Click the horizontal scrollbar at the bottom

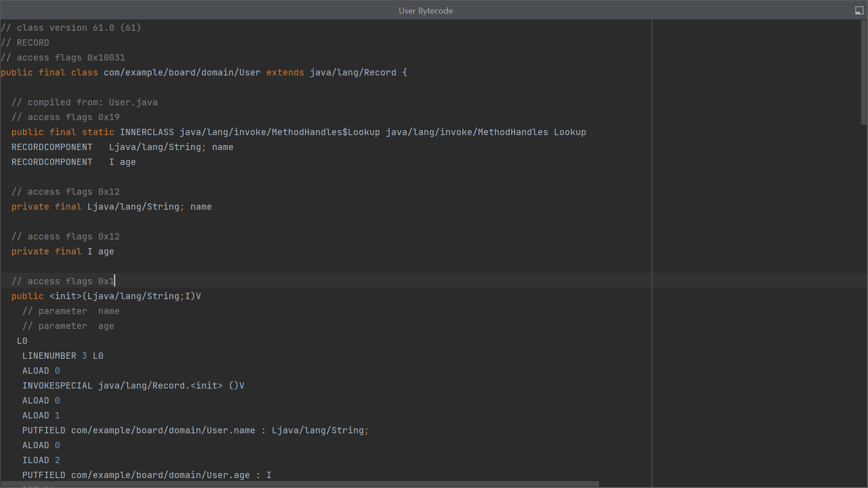click(299, 484)
